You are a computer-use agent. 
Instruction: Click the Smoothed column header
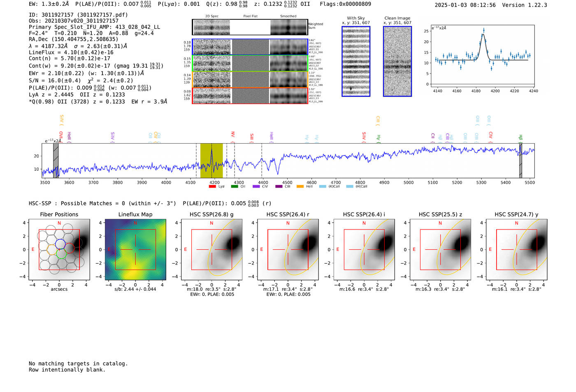tap(288, 16)
